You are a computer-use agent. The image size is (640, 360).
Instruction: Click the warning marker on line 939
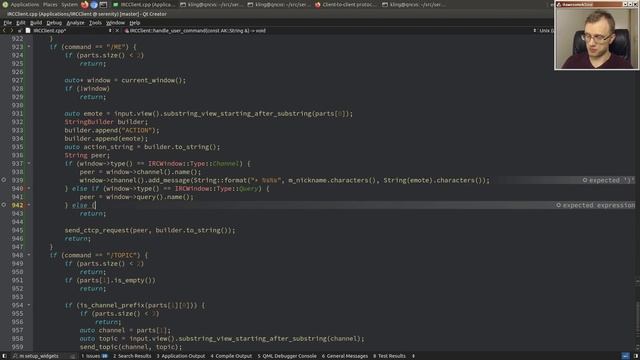pos(4,180)
